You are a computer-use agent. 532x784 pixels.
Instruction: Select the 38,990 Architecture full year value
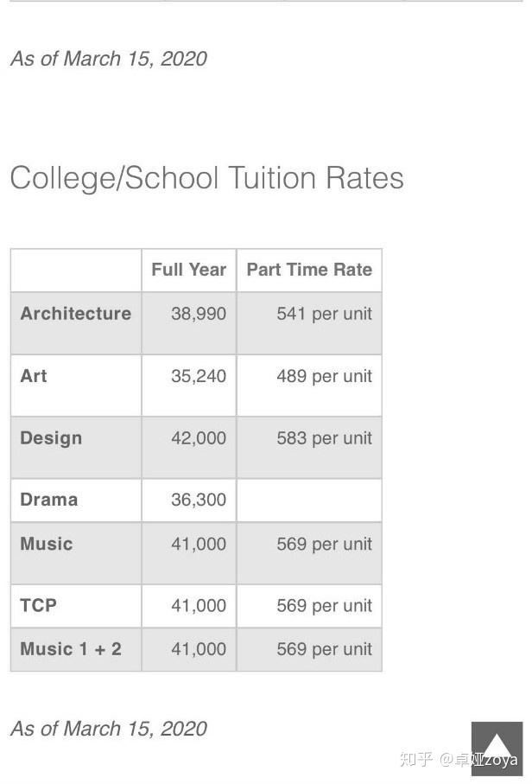click(x=199, y=314)
